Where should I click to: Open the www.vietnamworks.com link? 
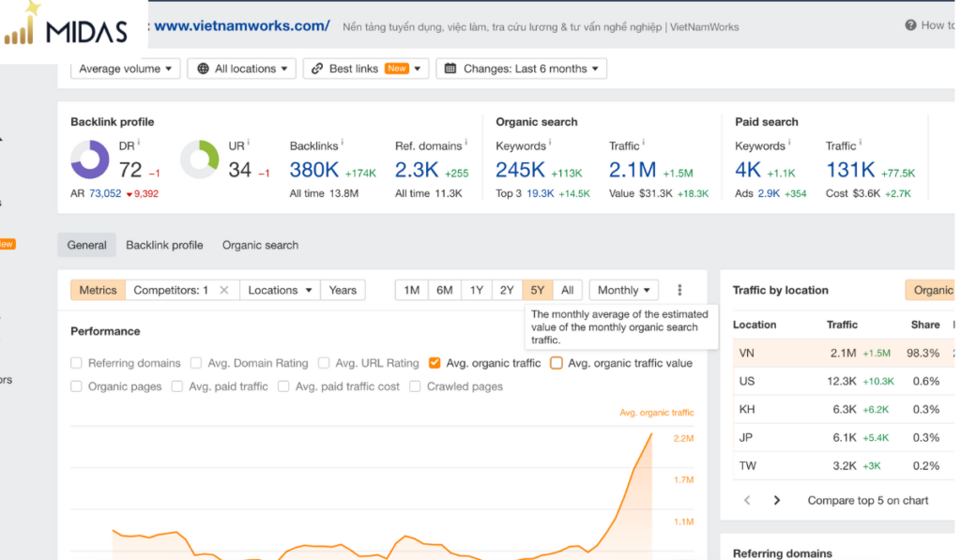pyautogui.click(x=242, y=25)
